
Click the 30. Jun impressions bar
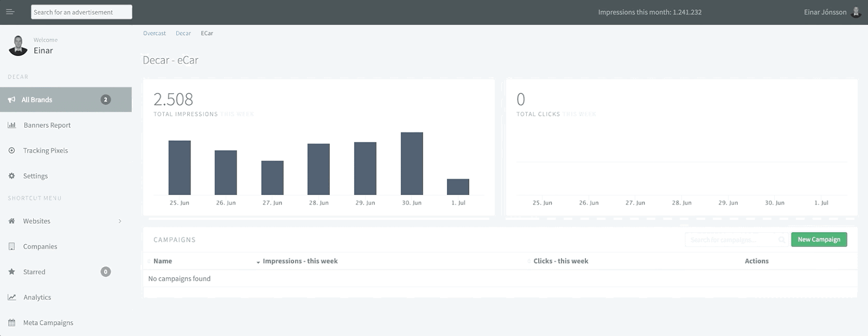(412, 163)
